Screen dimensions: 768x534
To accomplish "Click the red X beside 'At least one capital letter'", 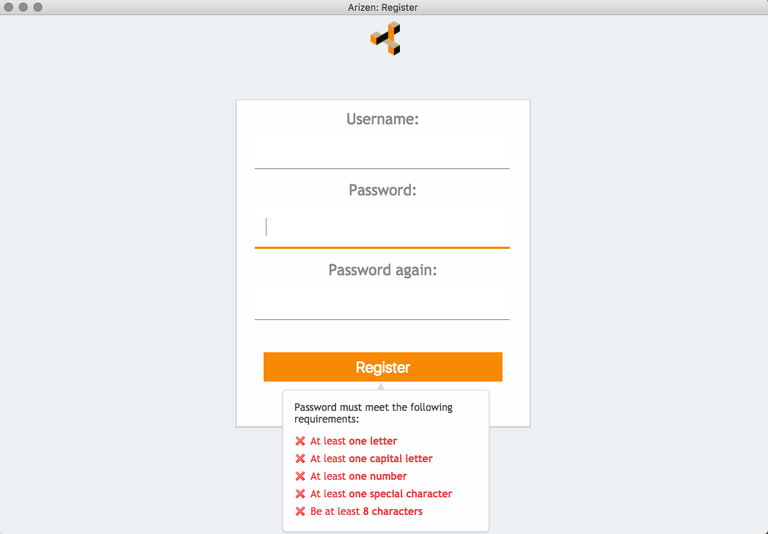I will (x=300, y=459).
